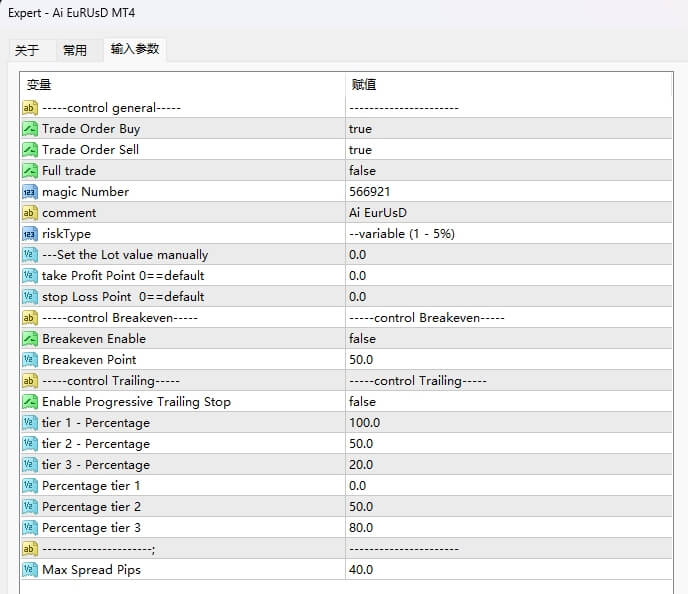The width and height of the screenshot is (688, 594).
Task: Click the boolean icon beside Trade Order Sell
Action: [x=30, y=150]
